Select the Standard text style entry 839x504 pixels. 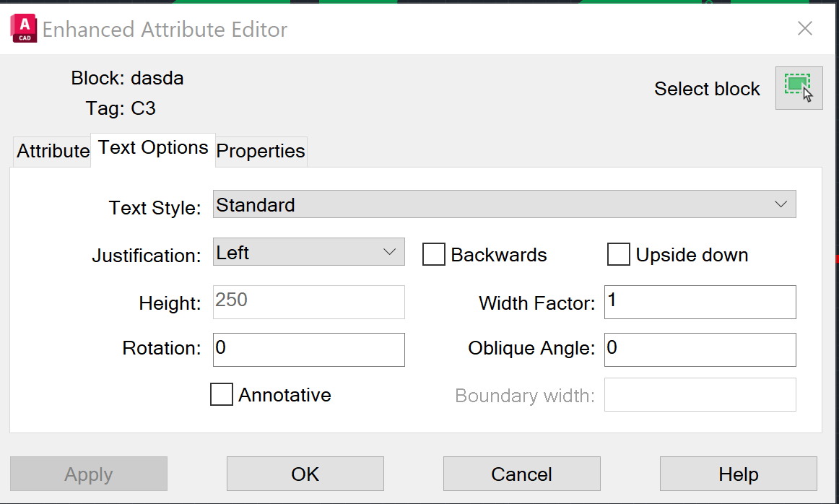click(256, 204)
